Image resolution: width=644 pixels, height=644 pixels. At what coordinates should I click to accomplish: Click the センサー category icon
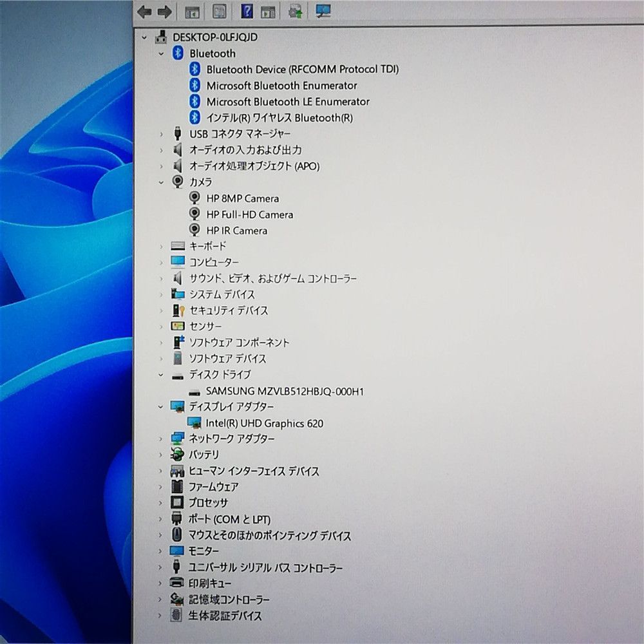(x=178, y=326)
